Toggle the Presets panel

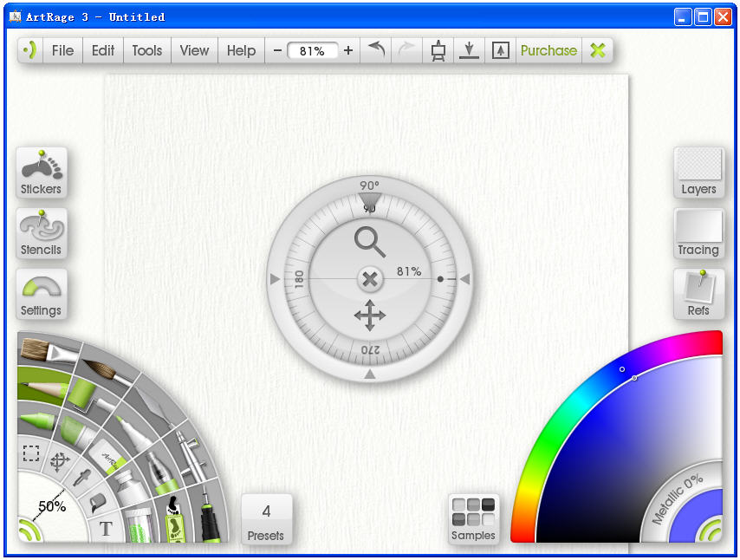pos(267,520)
